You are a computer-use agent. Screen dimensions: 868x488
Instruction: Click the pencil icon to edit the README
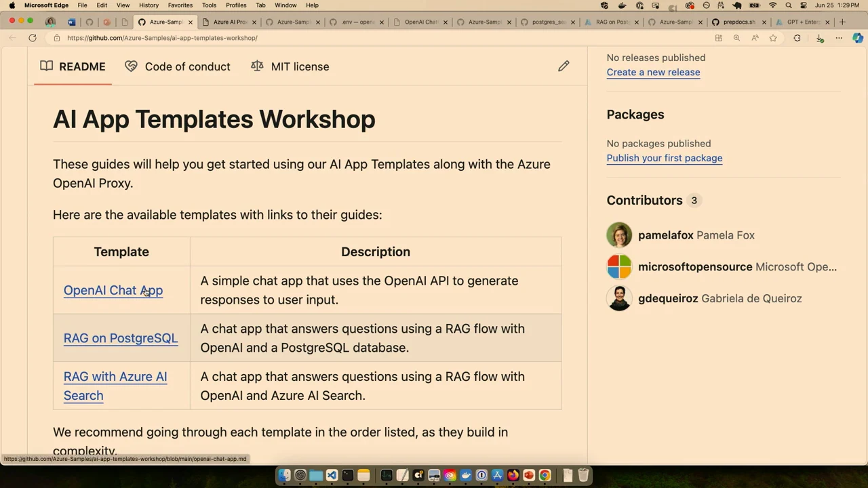pyautogui.click(x=564, y=66)
